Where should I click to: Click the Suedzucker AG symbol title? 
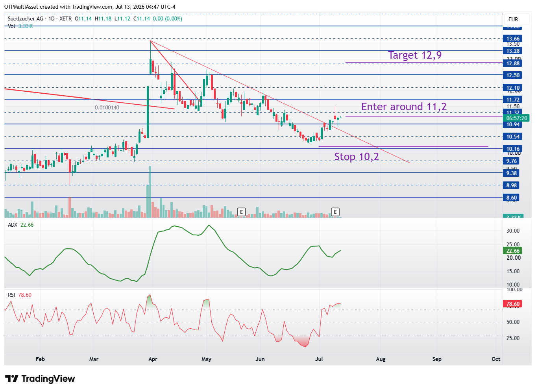(26, 18)
